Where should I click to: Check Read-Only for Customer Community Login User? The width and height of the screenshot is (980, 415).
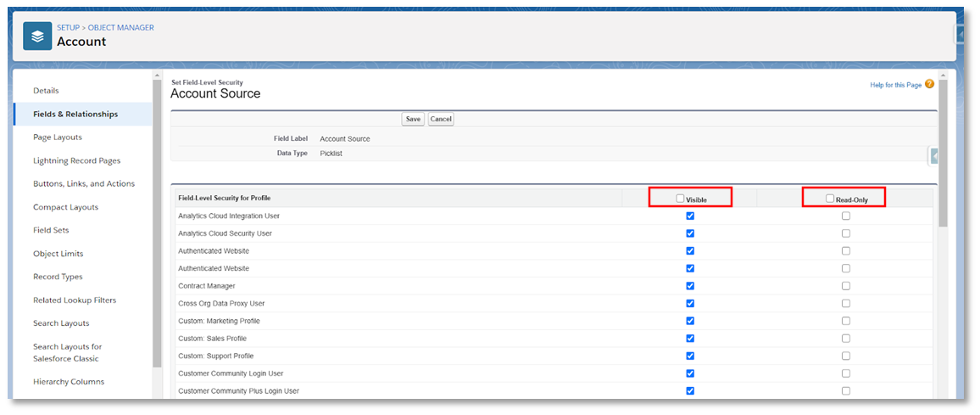click(x=845, y=373)
